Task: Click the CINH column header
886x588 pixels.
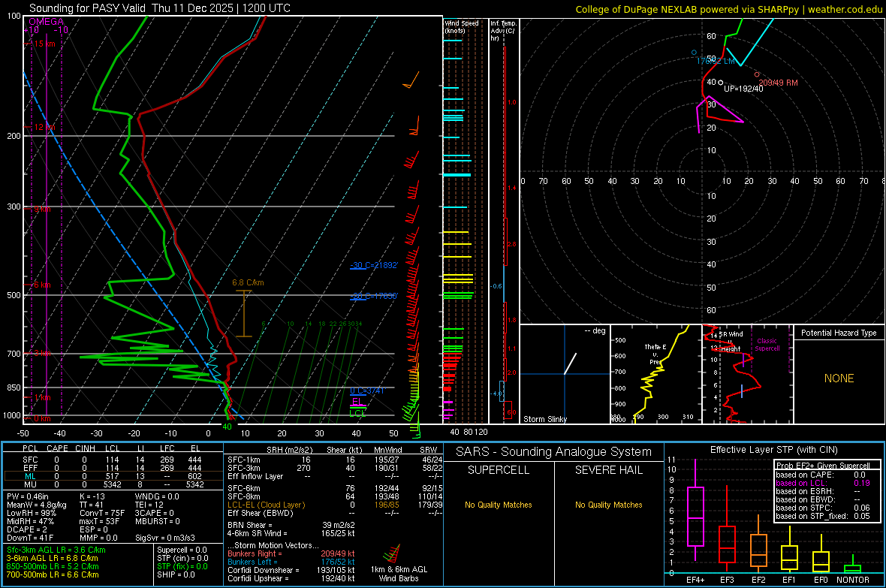Action: point(86,448)
